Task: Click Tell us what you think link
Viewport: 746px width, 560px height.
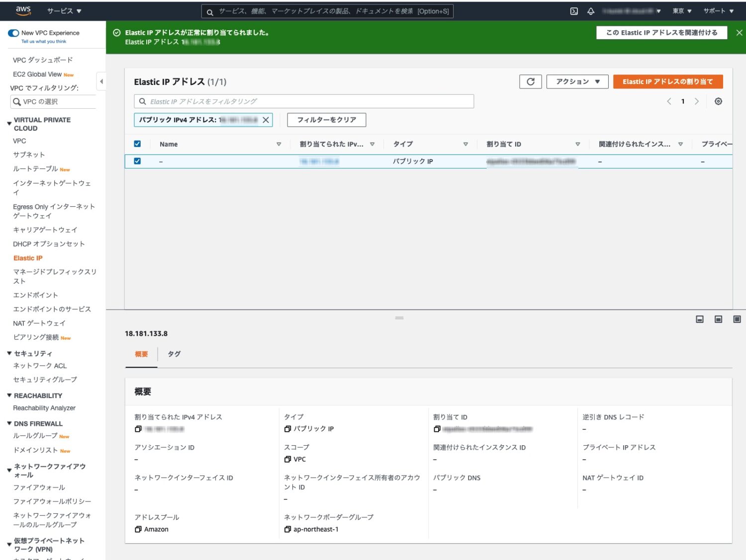Action: pyautogui.click(x=44, y=42)
